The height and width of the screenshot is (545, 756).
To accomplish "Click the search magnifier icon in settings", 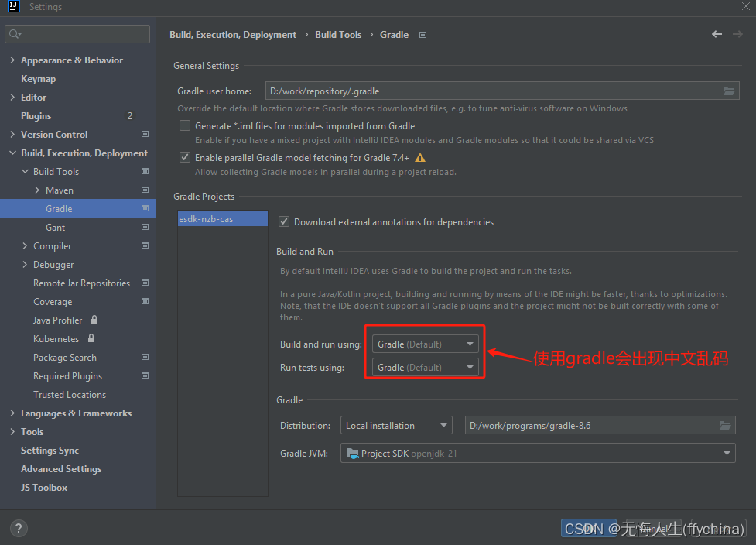I will tap(15, 34).
